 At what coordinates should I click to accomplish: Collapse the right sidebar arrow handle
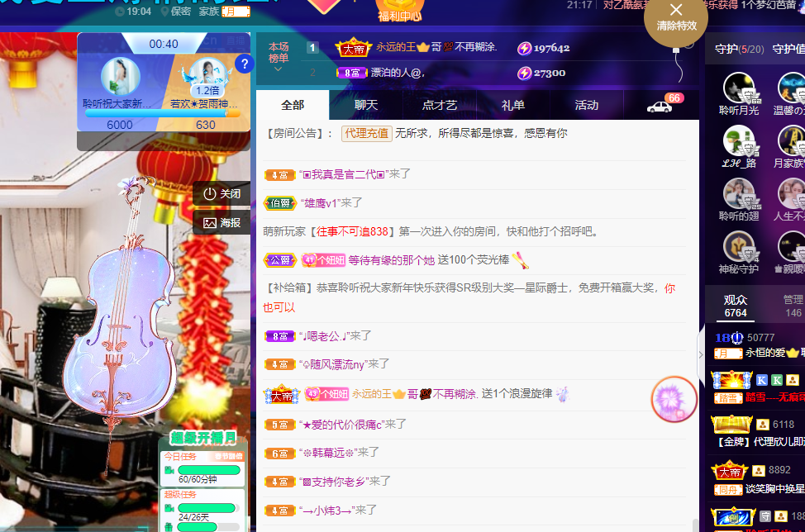(701, 354)
